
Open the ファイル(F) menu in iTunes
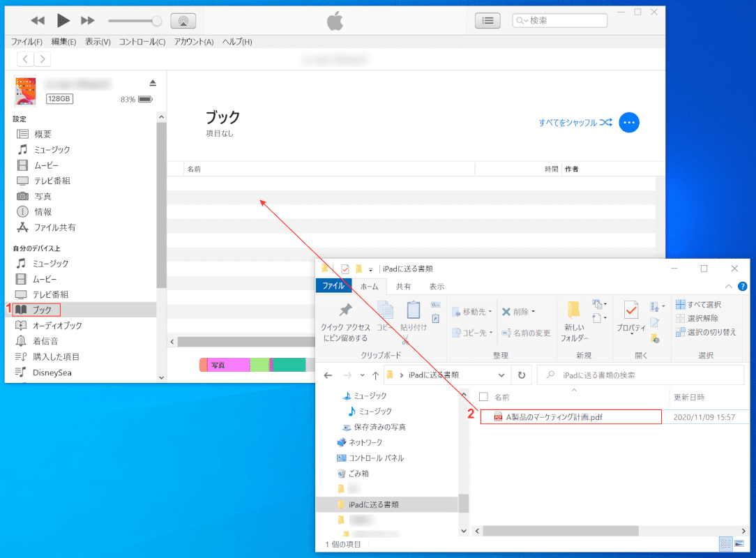pyautogui.click(x=27, y=42)
